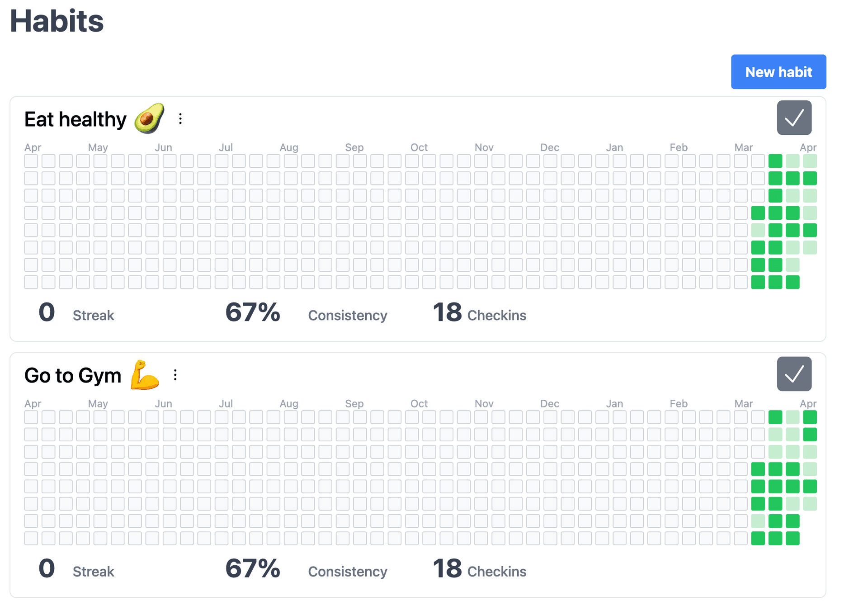Toggle the Eat healthy check-in checkmark
The width and height of the screenshot is (868, 605).
794,118
